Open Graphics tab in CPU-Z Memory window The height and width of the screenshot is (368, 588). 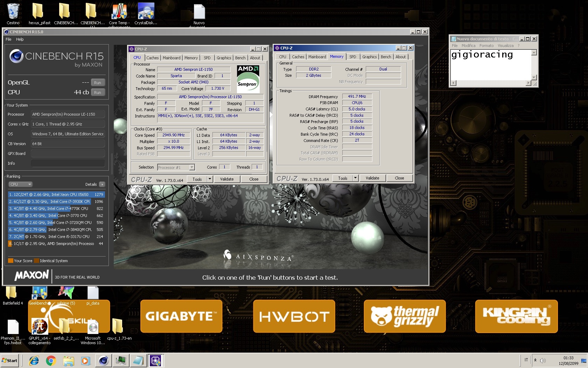(x=369, y=57)
